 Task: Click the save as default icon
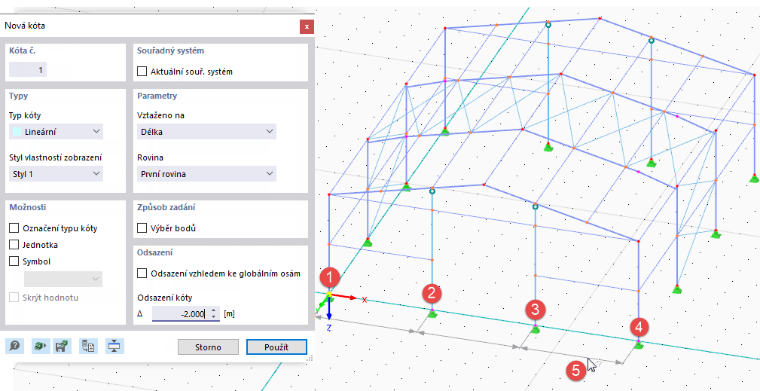61,346
